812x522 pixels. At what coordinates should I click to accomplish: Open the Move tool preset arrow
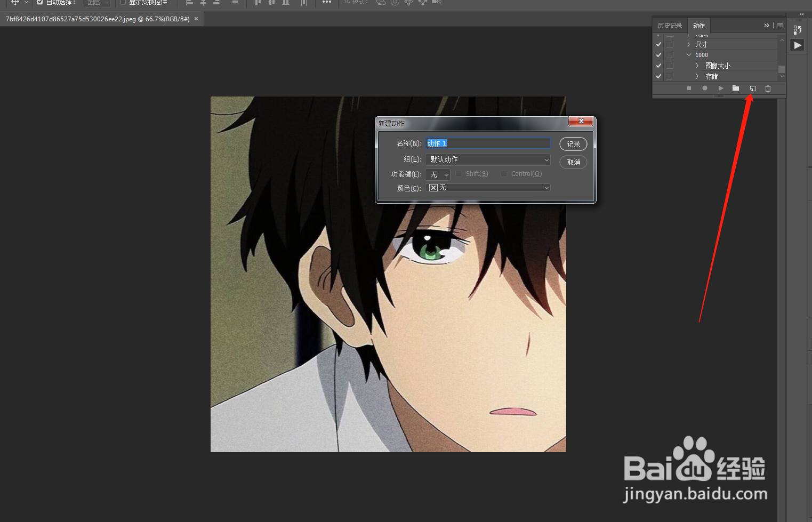point(26,2)
